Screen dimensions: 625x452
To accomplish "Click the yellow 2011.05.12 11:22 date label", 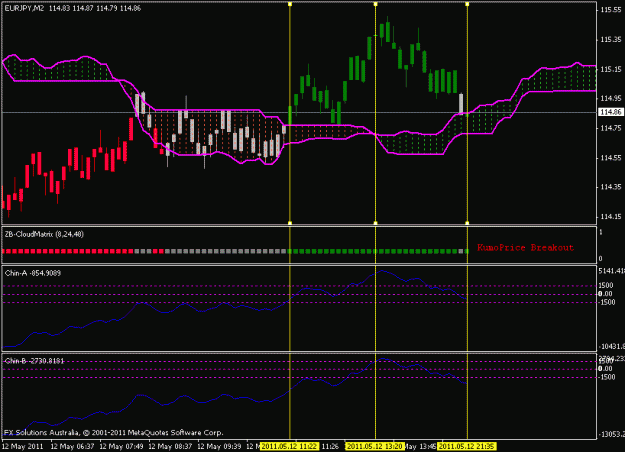I will pyautogui.click(x=289, y=446).
